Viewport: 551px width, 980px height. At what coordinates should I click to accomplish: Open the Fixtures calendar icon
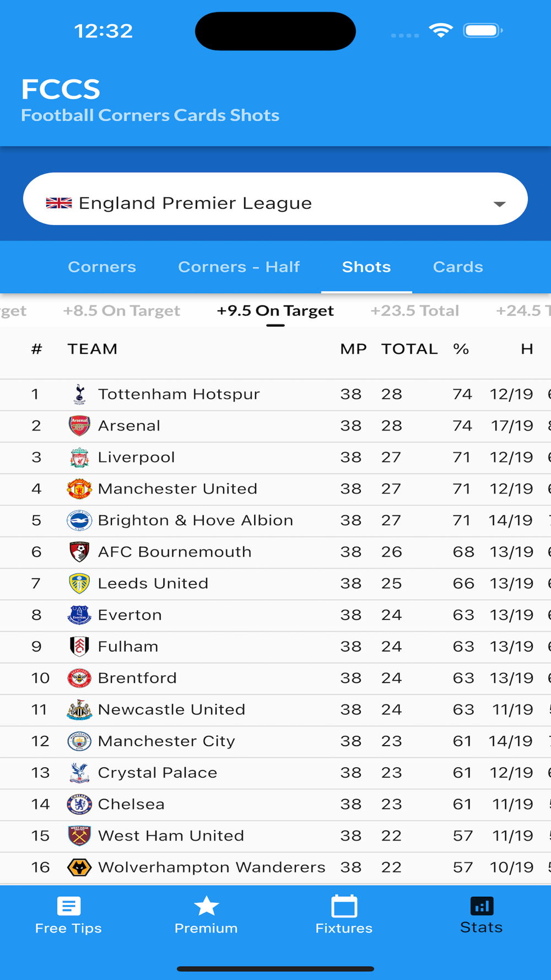tap(344, 906)
